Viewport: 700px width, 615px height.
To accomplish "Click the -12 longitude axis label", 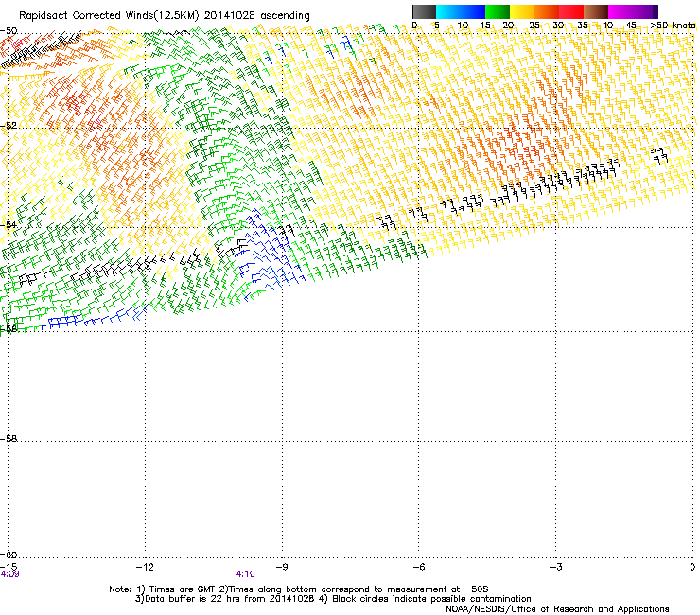I will tap(145, 567).
